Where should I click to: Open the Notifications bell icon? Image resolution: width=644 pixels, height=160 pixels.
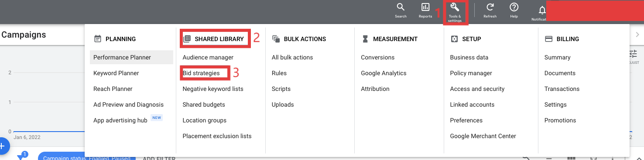point(542,10)
